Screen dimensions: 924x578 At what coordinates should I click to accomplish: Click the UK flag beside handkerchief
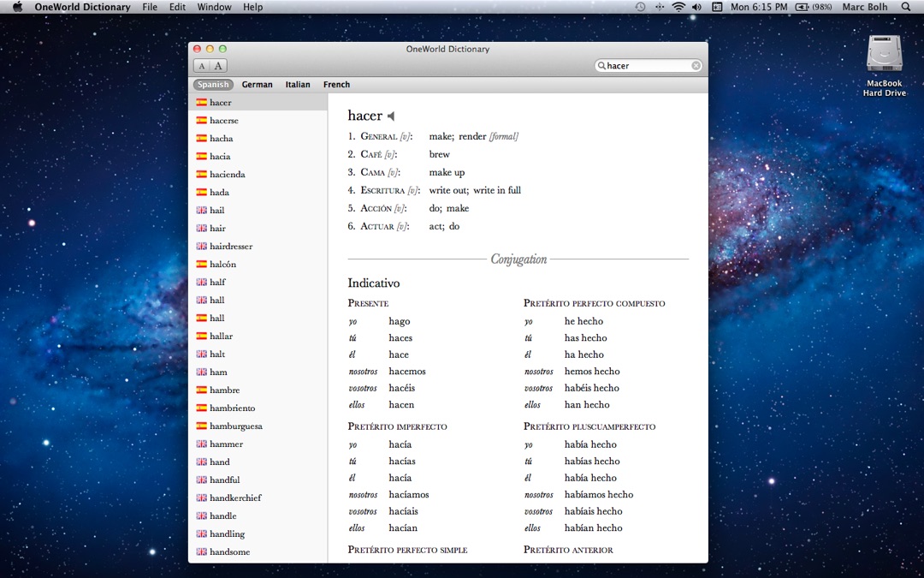202,498
